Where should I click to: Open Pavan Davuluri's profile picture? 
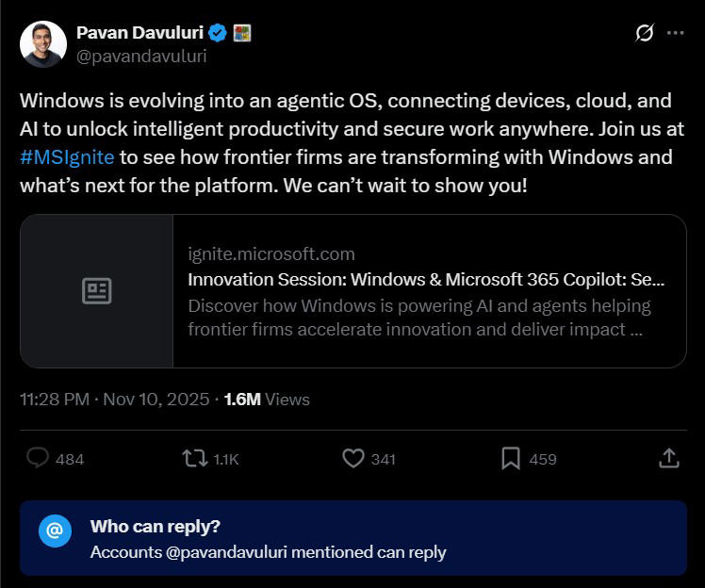[43, 44]
